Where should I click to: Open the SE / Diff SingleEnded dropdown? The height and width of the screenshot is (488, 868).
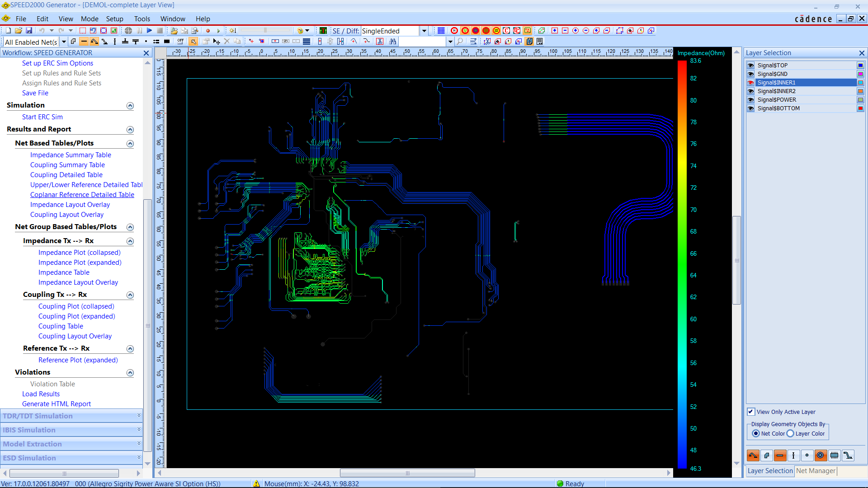click(424, 31)
